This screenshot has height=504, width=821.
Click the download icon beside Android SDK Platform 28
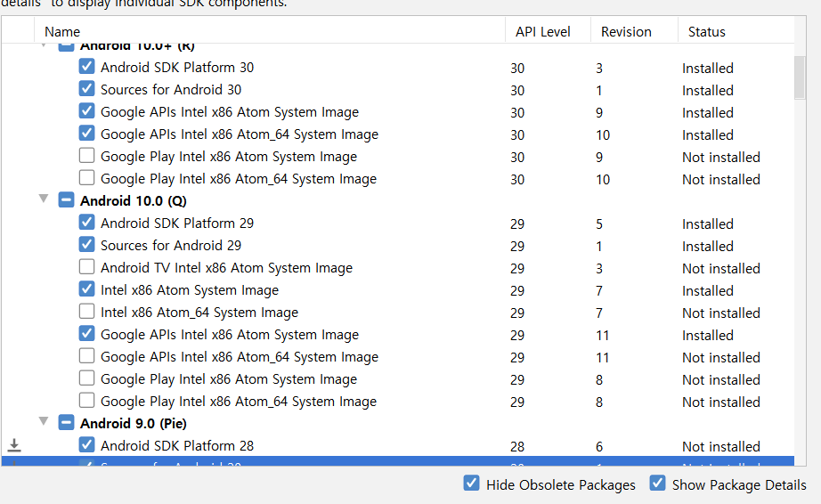(x=14, y=445)
